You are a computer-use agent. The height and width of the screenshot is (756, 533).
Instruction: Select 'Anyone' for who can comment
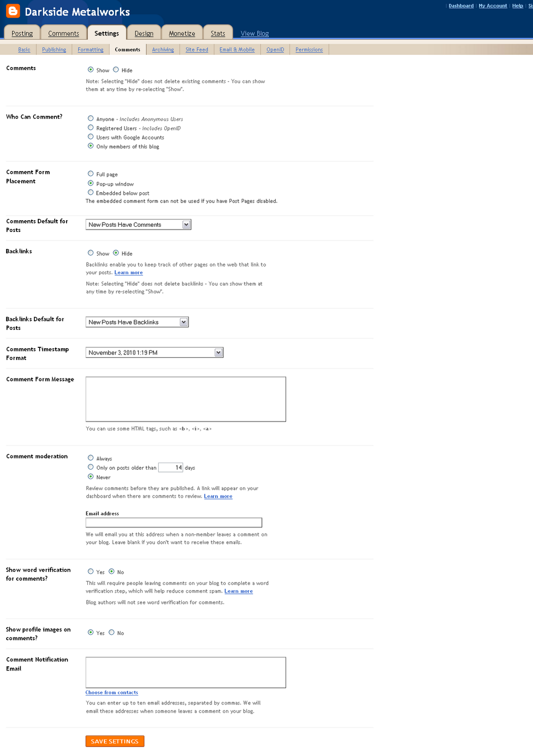click(x=91, y=119)
